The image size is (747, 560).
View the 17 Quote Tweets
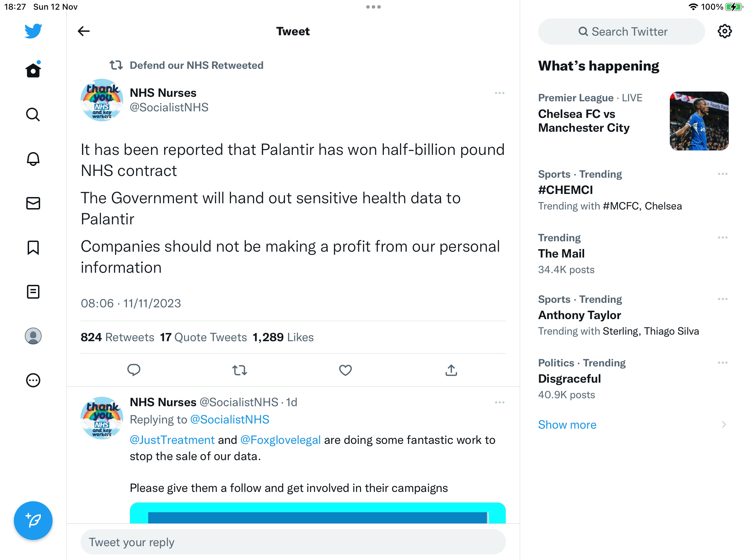203,337
